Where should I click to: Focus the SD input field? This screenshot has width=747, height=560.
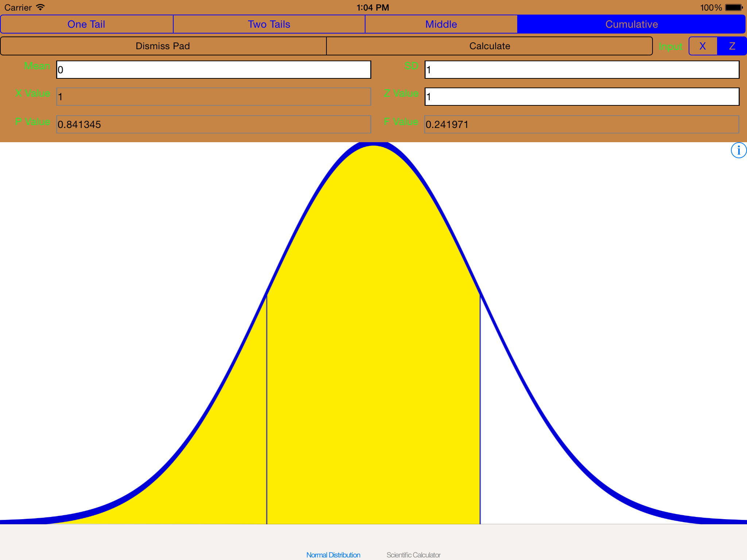pos(582,70)
